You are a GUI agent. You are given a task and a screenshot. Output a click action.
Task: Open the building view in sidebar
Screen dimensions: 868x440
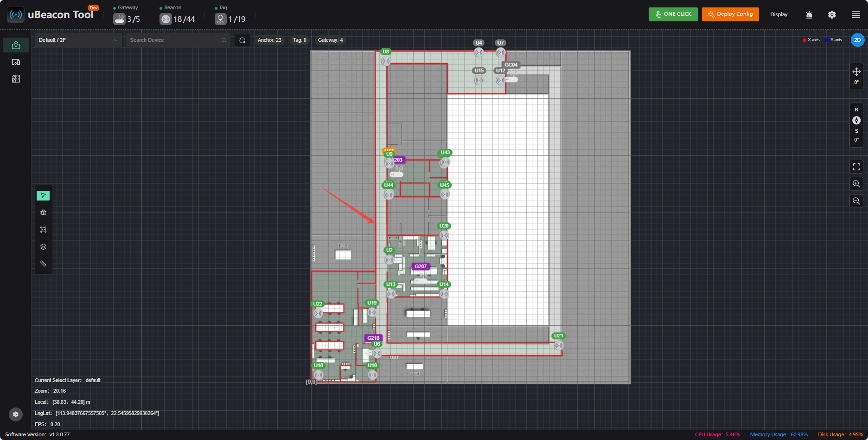click(x=16, y=79)
